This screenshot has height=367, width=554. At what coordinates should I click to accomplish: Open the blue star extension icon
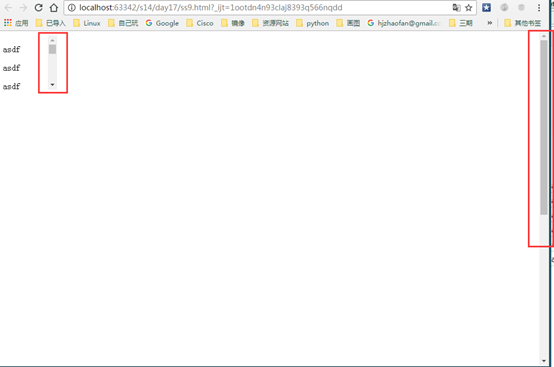[487, 7]
